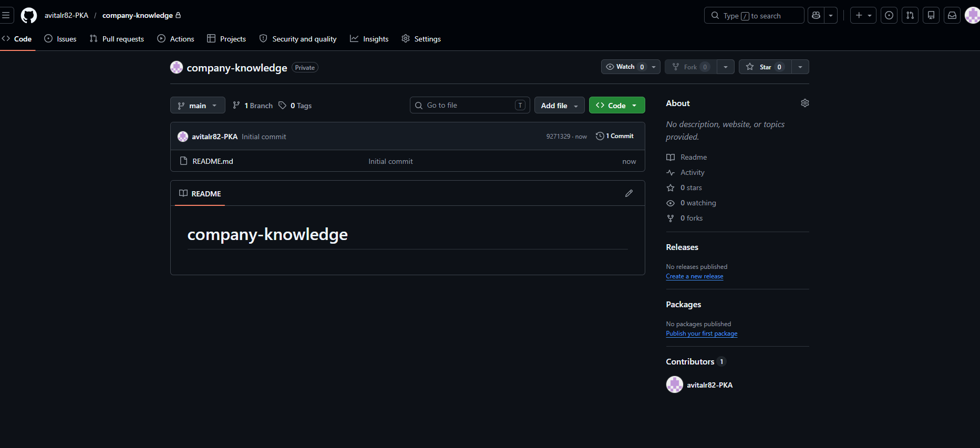Switch to the Projects tab
The width and height of the screenshot is (980, 448).
226,39
